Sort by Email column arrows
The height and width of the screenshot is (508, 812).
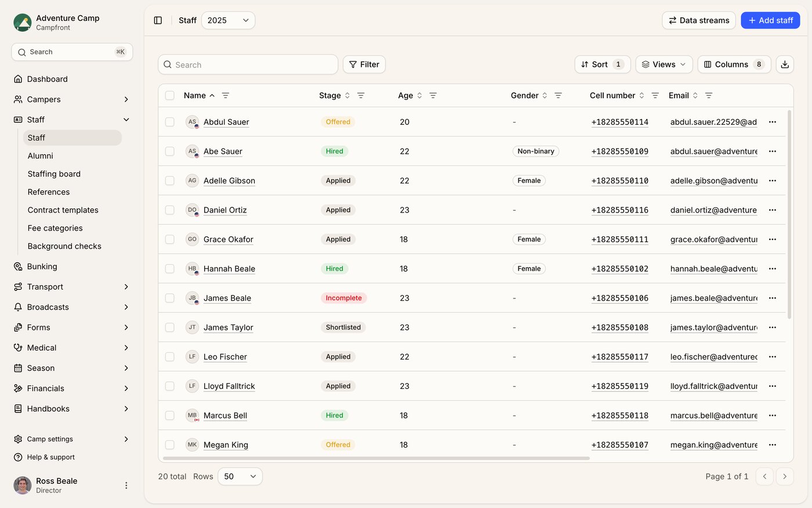[695, 95]
